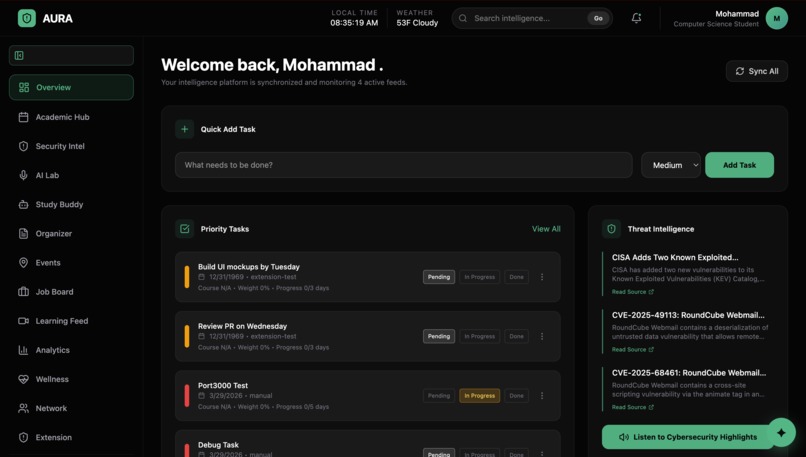Open Learning Feed page

71,321
